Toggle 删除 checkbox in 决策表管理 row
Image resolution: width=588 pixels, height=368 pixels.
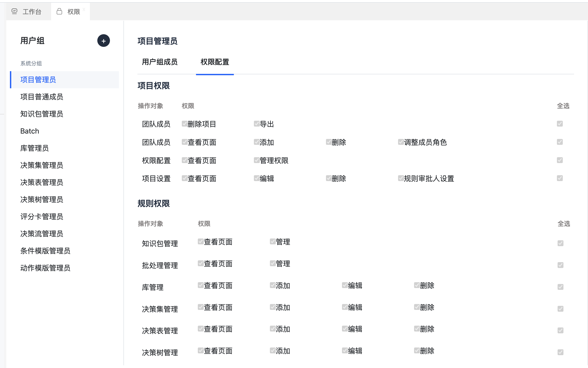click(x=417, y=329)
